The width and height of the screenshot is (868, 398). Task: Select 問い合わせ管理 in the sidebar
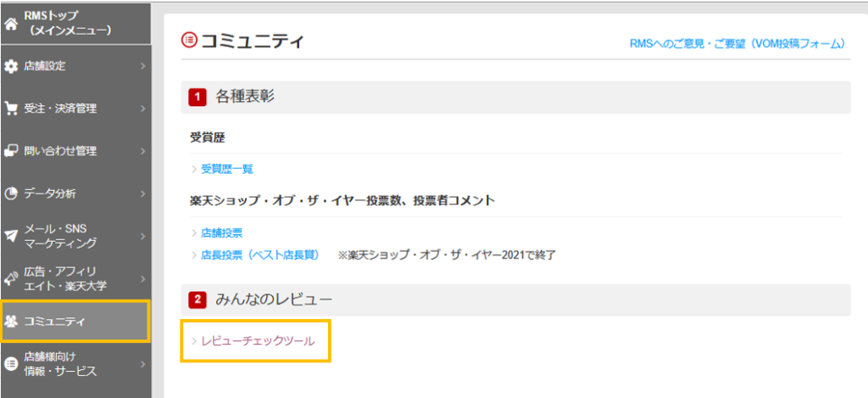[x=75, y=151]
